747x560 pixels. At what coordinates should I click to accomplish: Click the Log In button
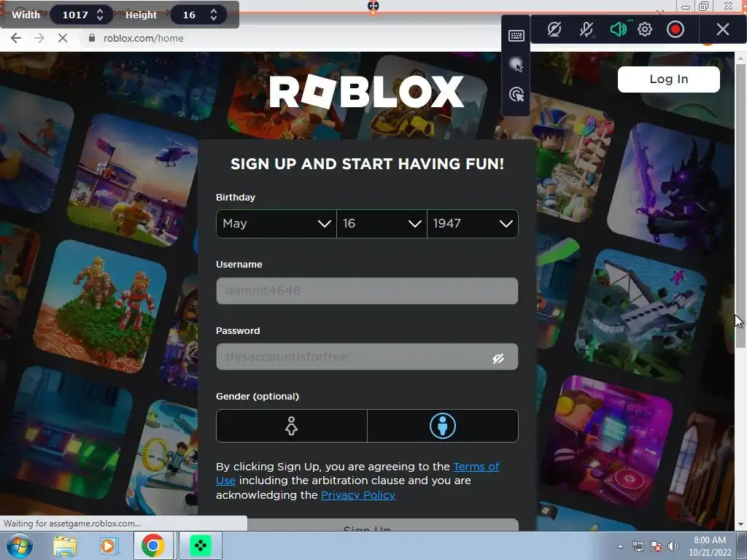point(668,79)
